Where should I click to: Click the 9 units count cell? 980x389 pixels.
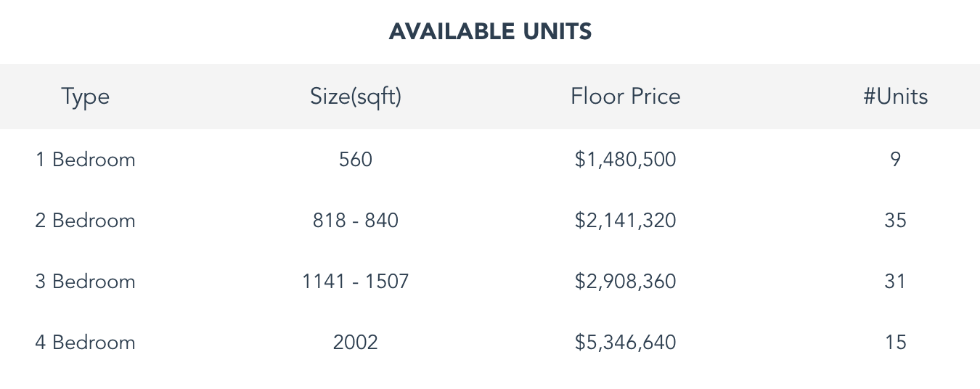pyautogui.click(x=895, y=160)
